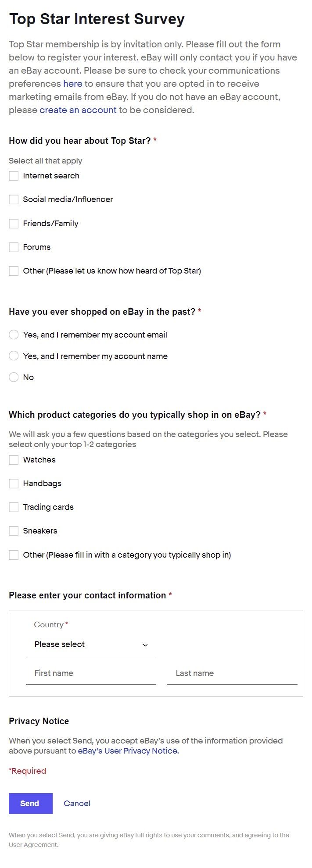
Task: Click the Cancel link
Action: coord(77,804)
